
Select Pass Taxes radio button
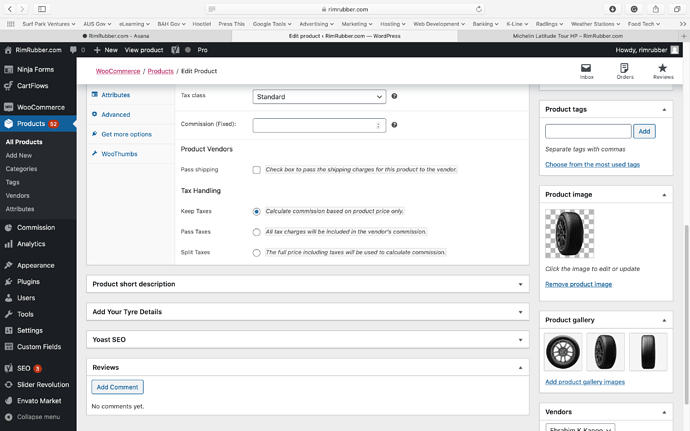257,232
